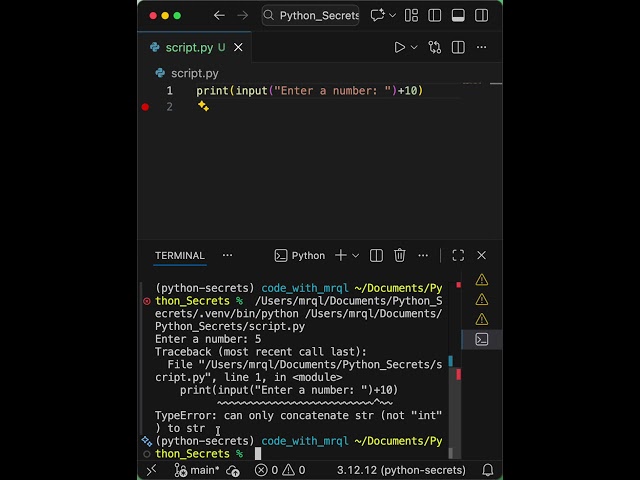Close the terminal panel
640x480 pixels.
(482, 256)
